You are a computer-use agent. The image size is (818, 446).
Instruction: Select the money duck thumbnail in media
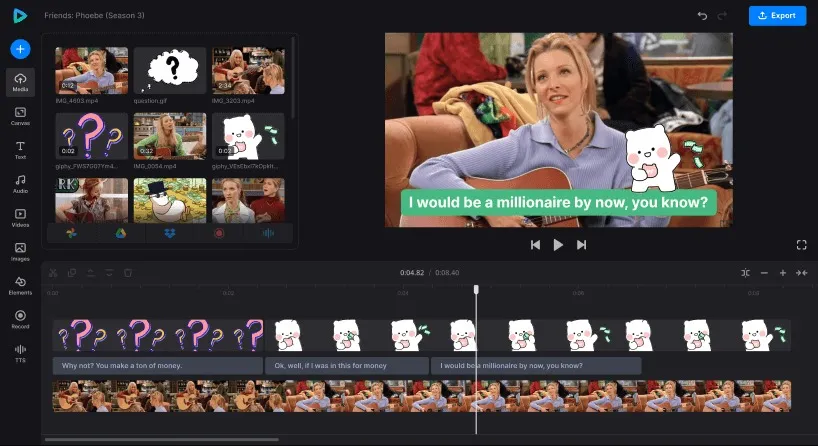coord(170,200)
